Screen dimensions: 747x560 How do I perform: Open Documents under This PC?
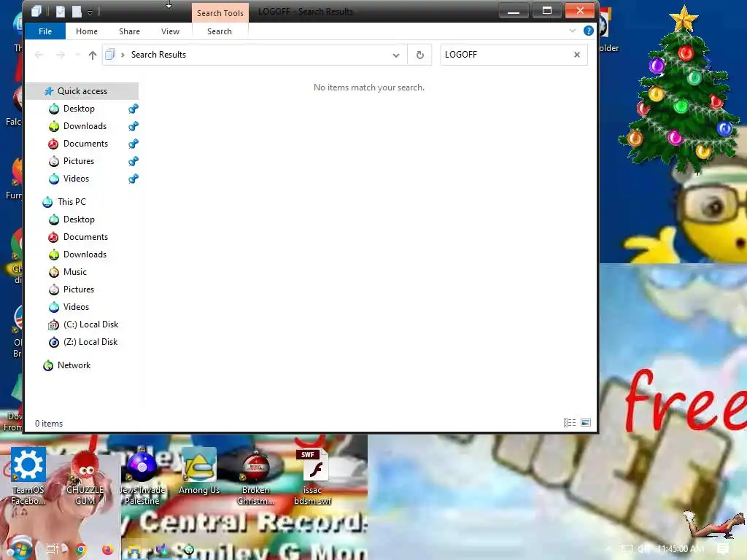(85, 237)
